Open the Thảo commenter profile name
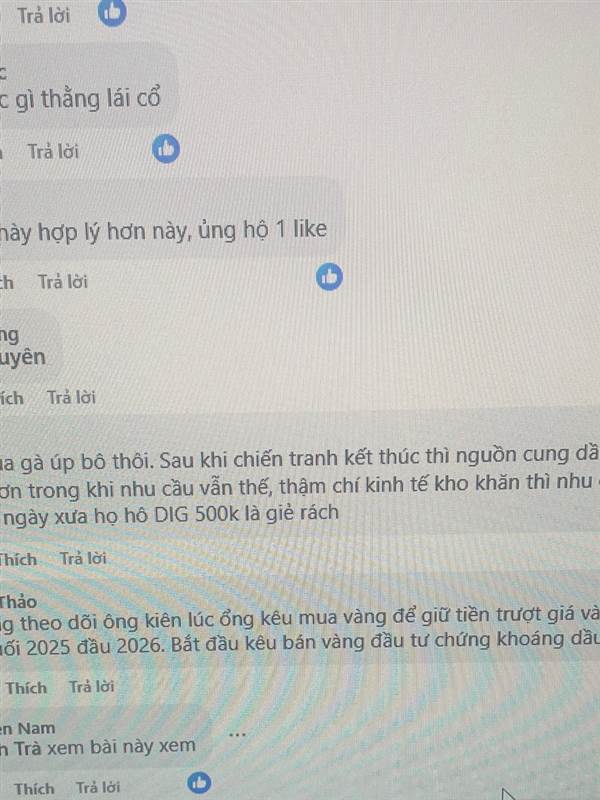Viewport: 600px width, 800px height. click(18, 602)
